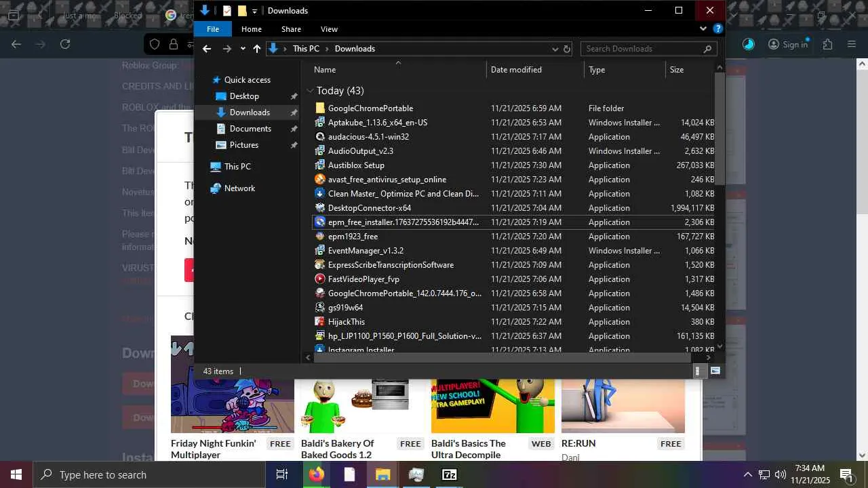Select the Clean Master file icon
The image size is (868, 488).
[321, 194]
